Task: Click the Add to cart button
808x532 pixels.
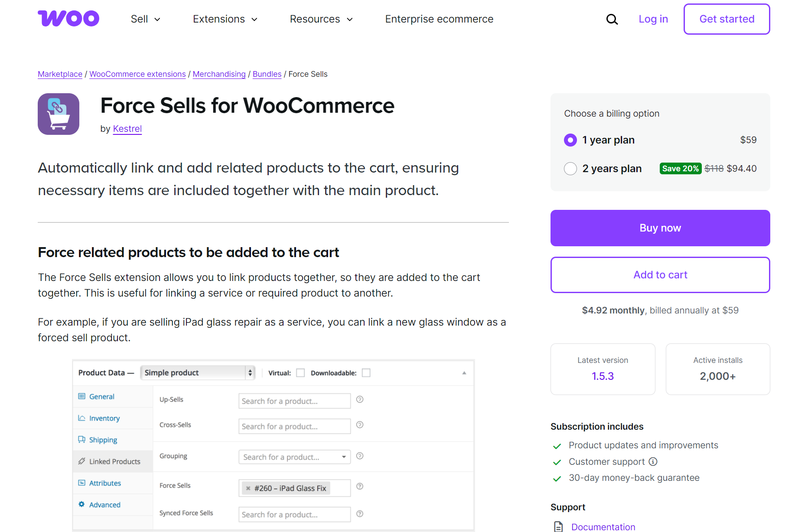Action: tap(660, 275)
